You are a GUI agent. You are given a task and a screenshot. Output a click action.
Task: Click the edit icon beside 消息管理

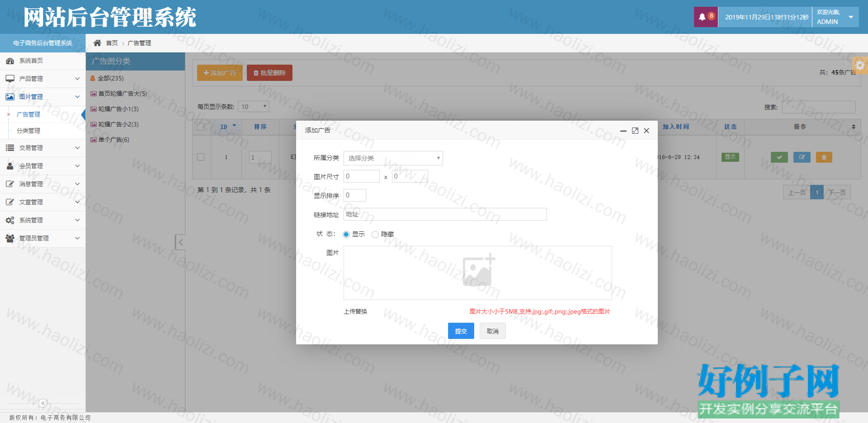tap(10, 184)
